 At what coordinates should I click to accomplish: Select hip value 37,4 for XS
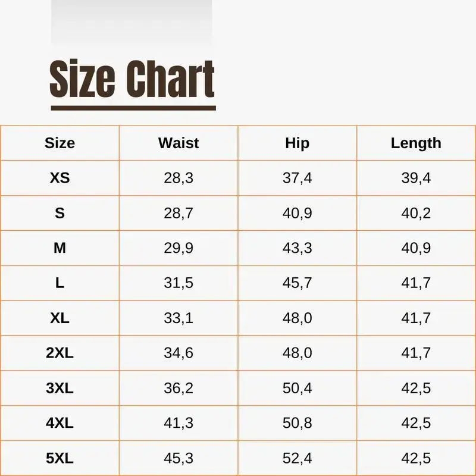(x=297, y=178)
